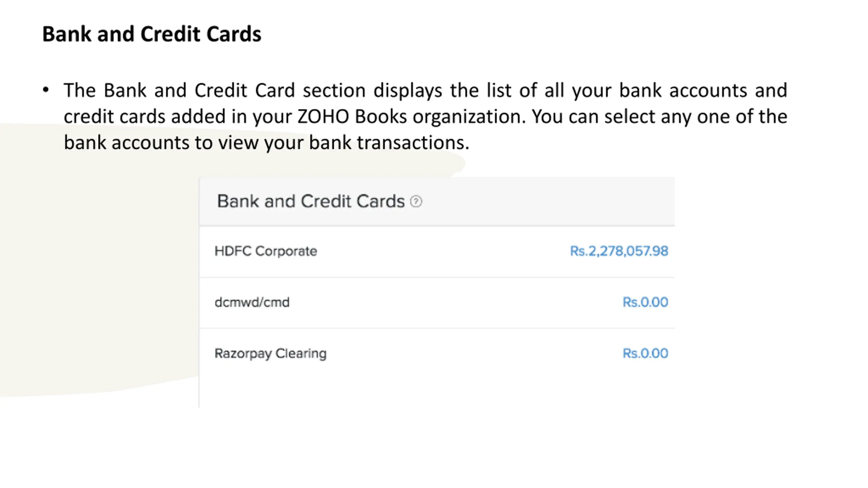Click the word view in the paragraph

(x=238, y=143)
